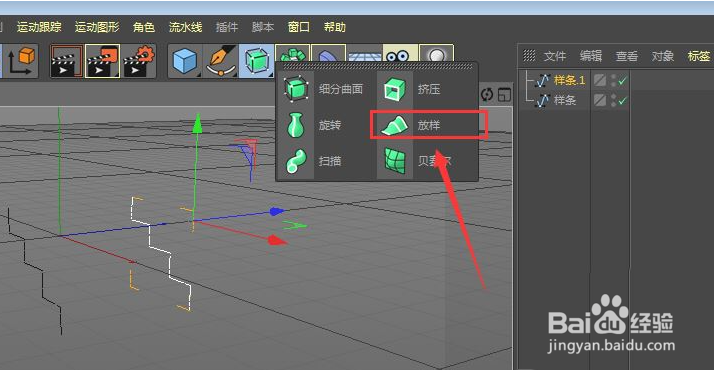
Task: Open the 窗口 menu
Action: [x=299, y=27]
